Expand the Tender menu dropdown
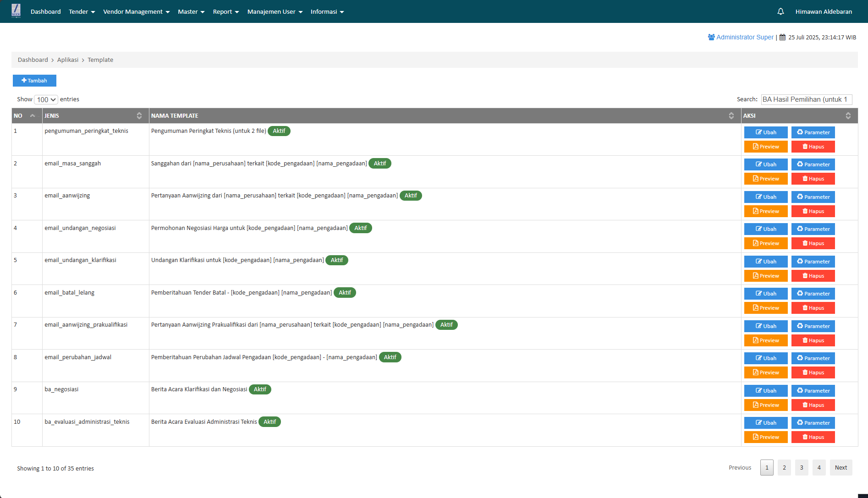868x498 pixels. click(82, 11)
